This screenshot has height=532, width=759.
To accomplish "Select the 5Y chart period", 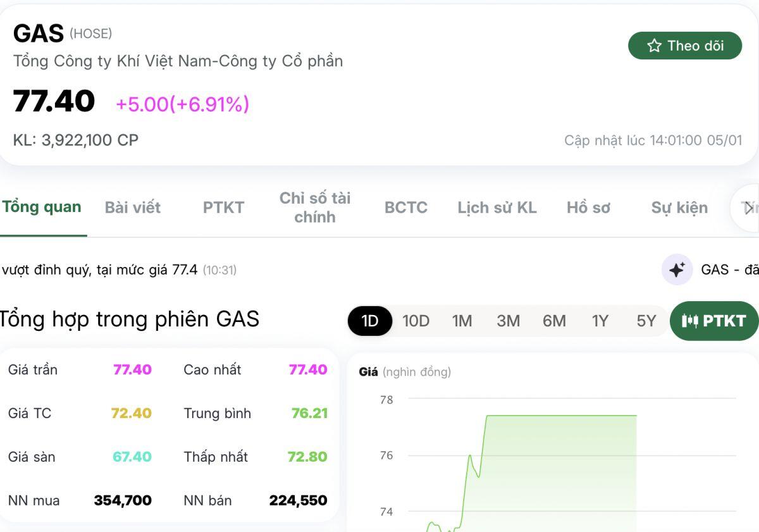I will pos(646,321).
